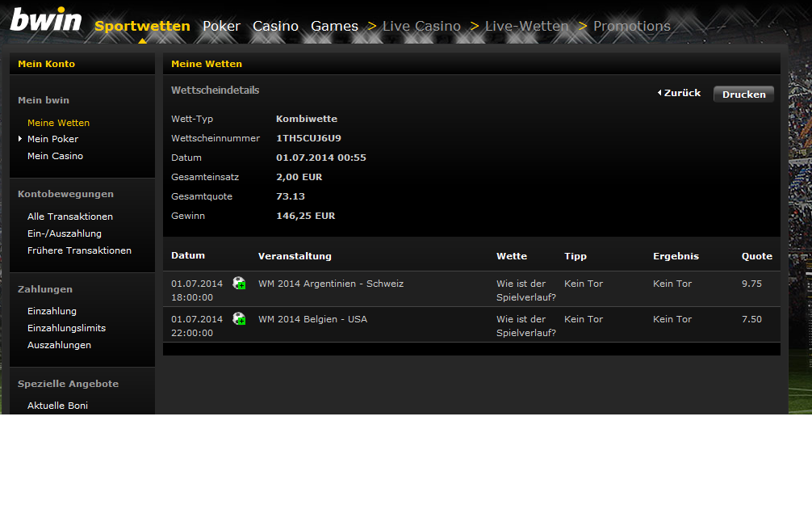Click the Wette column header
The height and width of the screenshot is (509, 812).
(512, 256)
